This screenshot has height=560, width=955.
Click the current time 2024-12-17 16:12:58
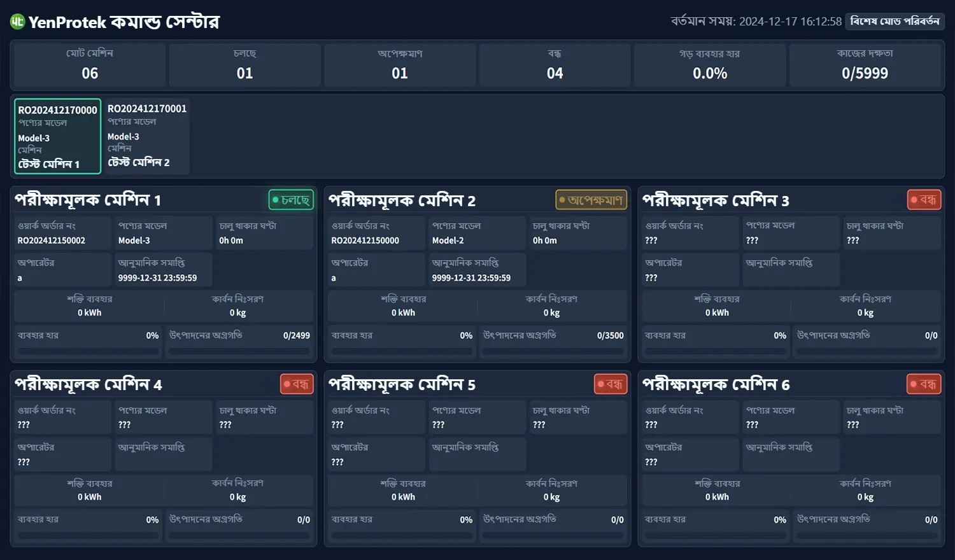click(x=791, y=21)
